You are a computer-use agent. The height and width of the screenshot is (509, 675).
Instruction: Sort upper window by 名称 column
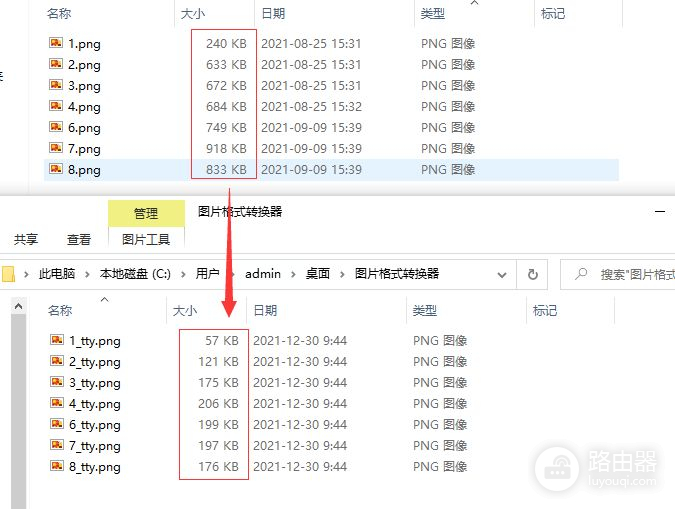coord(59,14)
